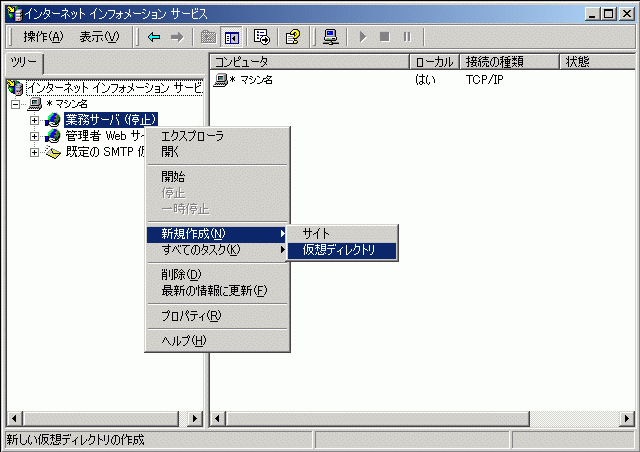Choose 最新の情報に更新(F) from context menu

[x=218, y=291]
